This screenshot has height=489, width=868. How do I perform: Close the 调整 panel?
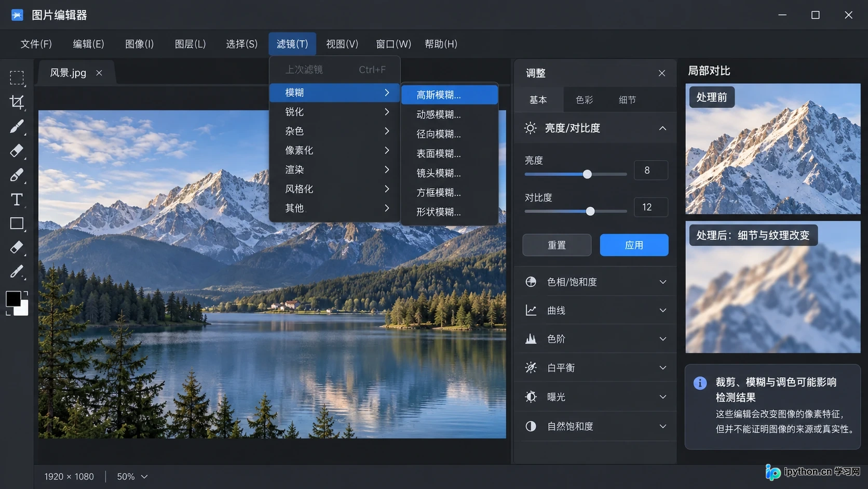coord(662,73)
